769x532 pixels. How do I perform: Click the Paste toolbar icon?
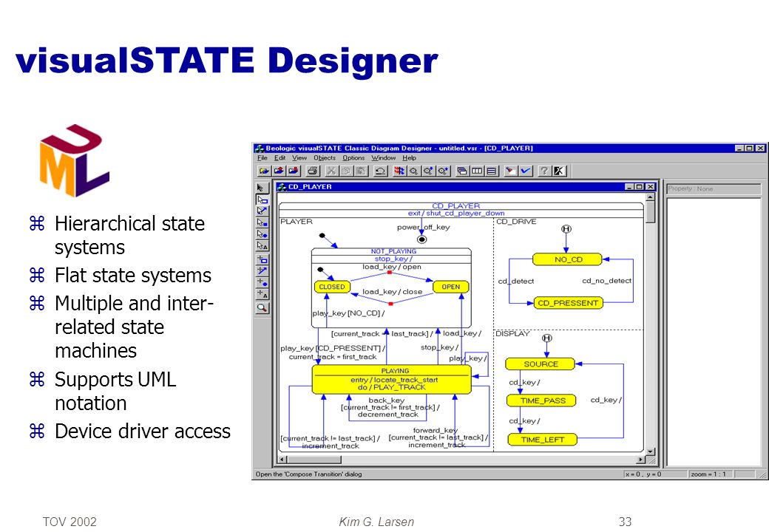[361, 171]
